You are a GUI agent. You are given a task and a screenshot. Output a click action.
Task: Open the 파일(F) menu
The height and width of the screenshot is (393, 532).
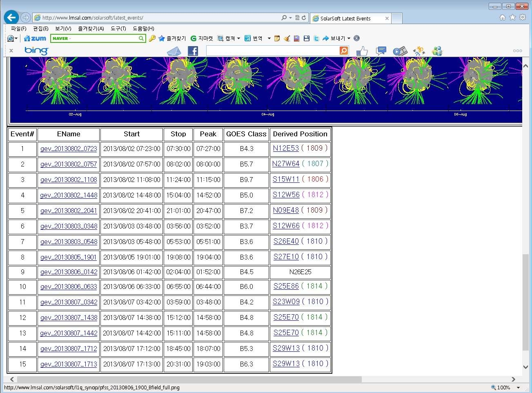coord(18,29)
